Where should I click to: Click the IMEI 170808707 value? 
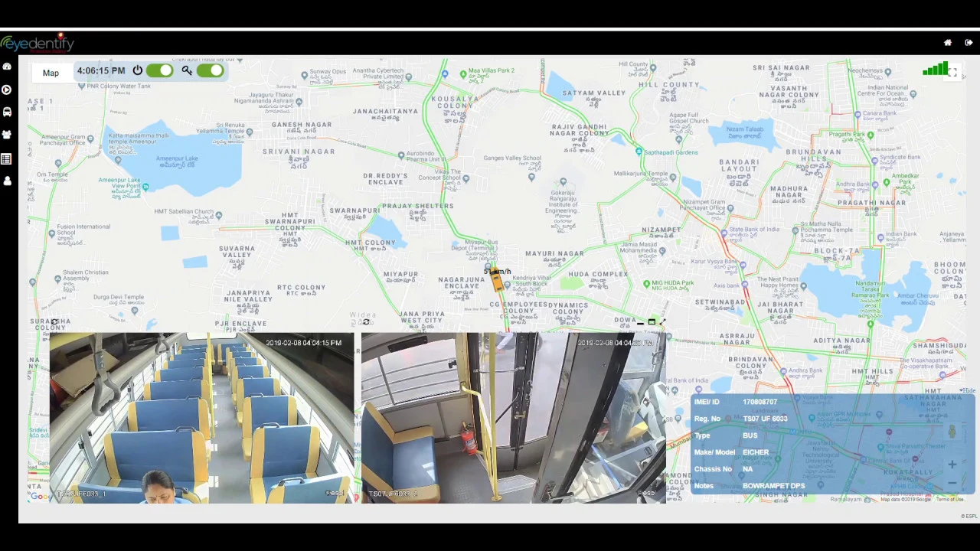tap(759, 402)
